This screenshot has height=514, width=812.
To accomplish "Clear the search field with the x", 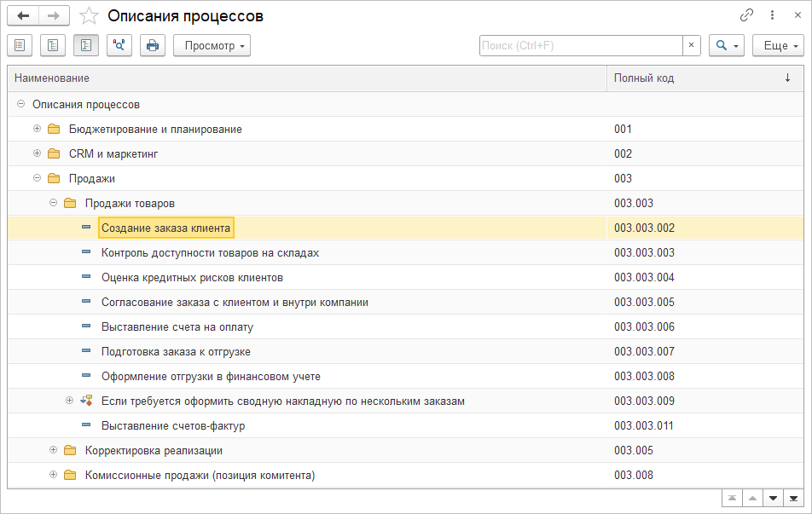I will pyautogui.click(x=692, y=45).
